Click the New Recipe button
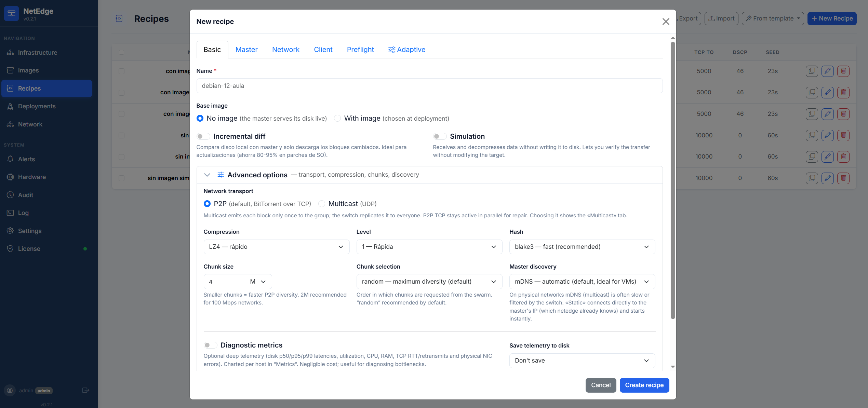The width and height of the screenshot is (868, 408). point(832,18)
